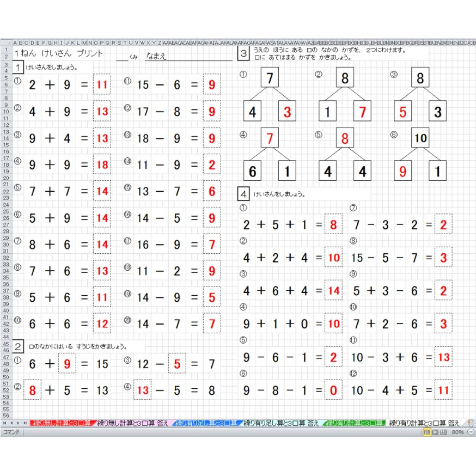Click the zoom out minus button
Image resolution: width=476 pixels, height=476 pixels.
click(471, 432)
